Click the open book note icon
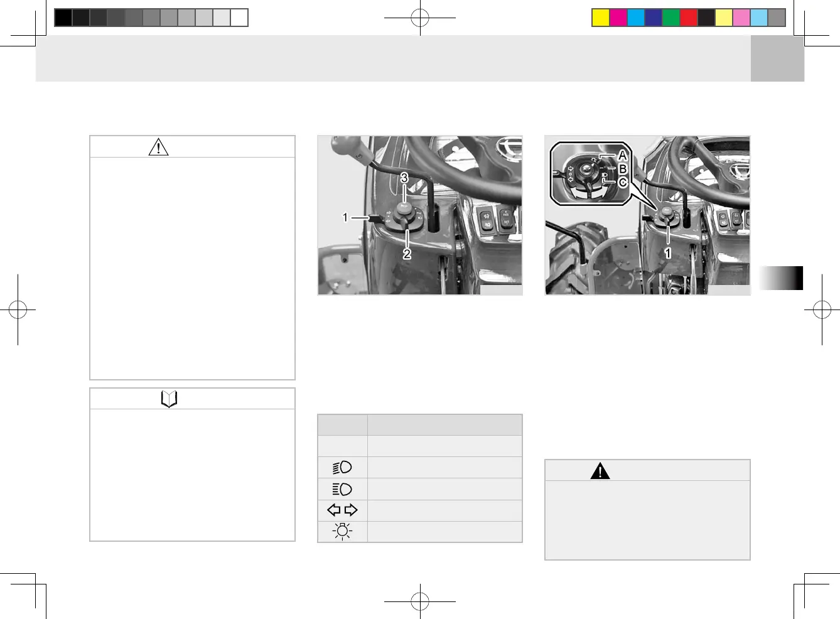 169,399
